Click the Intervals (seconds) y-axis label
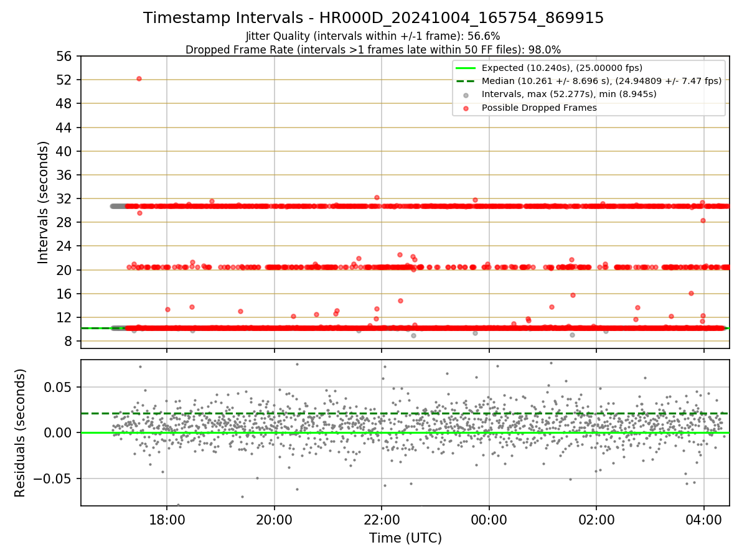This screenshot has height=560, width=747. tap(44, 202)
